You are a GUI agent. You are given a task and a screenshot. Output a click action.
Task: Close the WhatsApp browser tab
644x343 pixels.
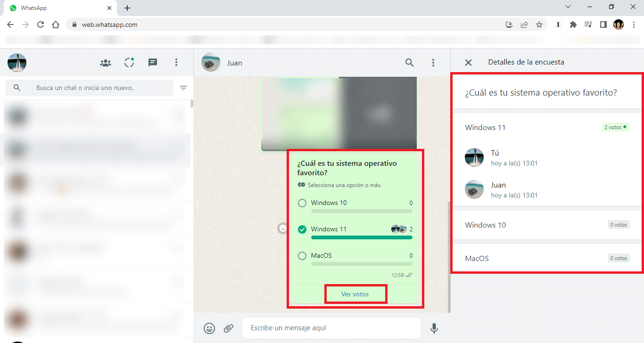pyautogui.click(x=110, y=8)
